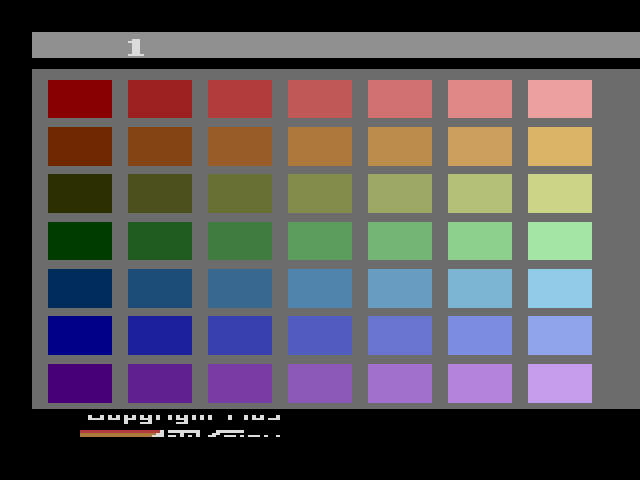This screenshot has height=480, width=640.
Task: Select the second-lightest swatch in the purple row
Action: [x=480, y=384]
